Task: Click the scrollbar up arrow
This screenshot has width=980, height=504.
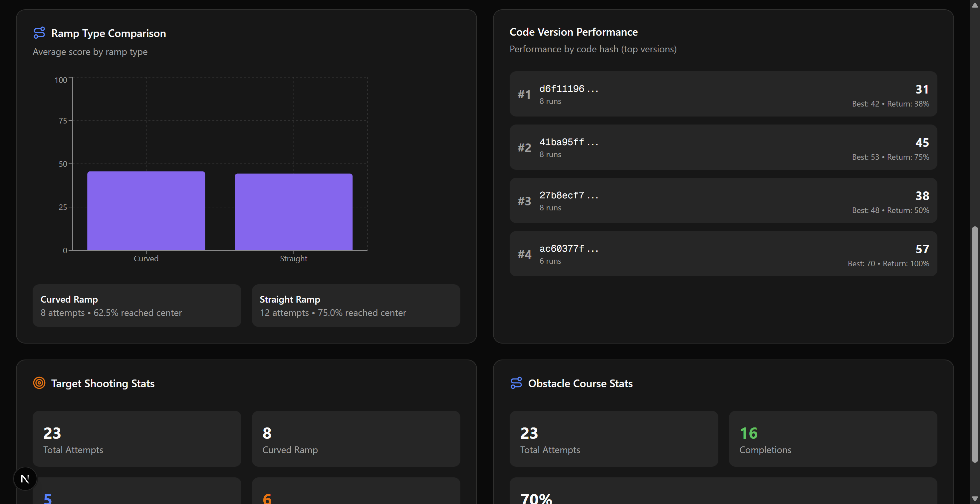Action: [x=974, y=5]
